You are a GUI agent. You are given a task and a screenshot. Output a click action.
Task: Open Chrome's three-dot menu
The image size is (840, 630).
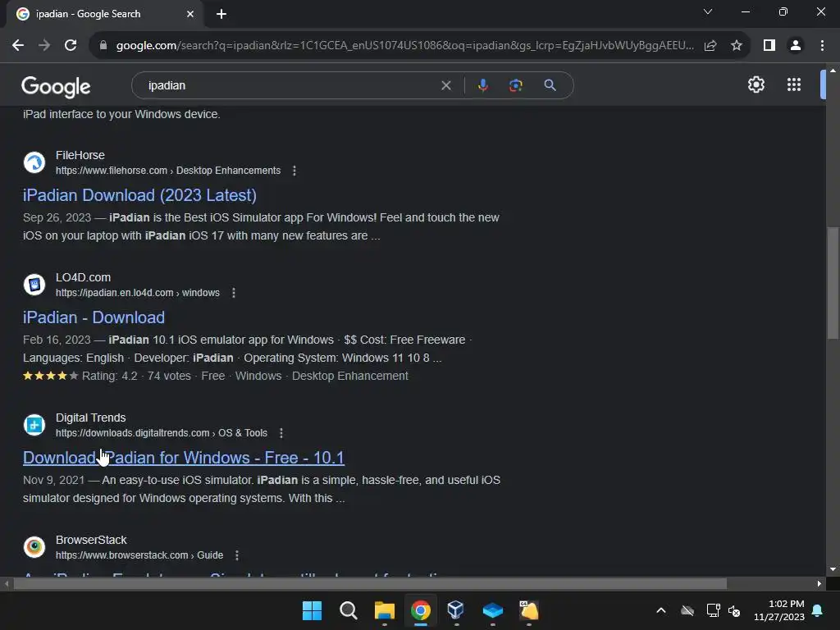pos(822,46)
